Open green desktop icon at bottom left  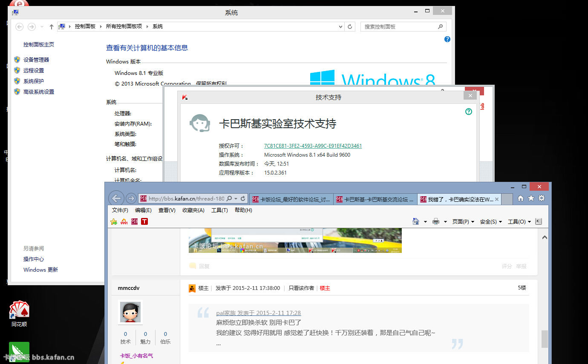click(19, 352)
